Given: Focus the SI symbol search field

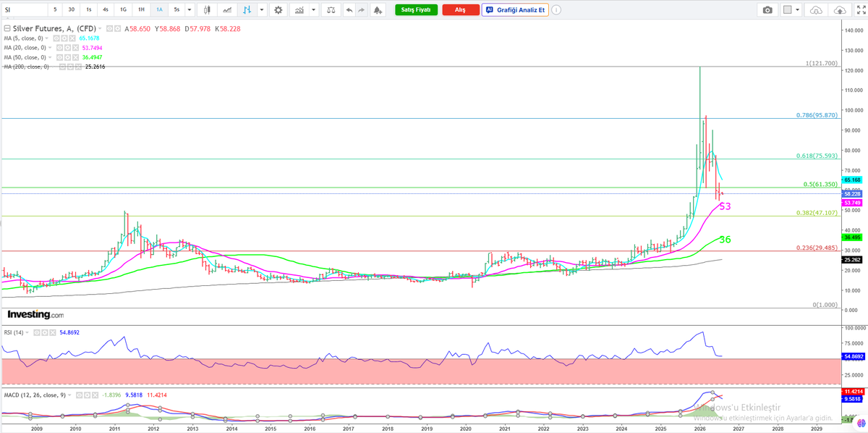Looking at the screenshot, I should click(24, 10).
